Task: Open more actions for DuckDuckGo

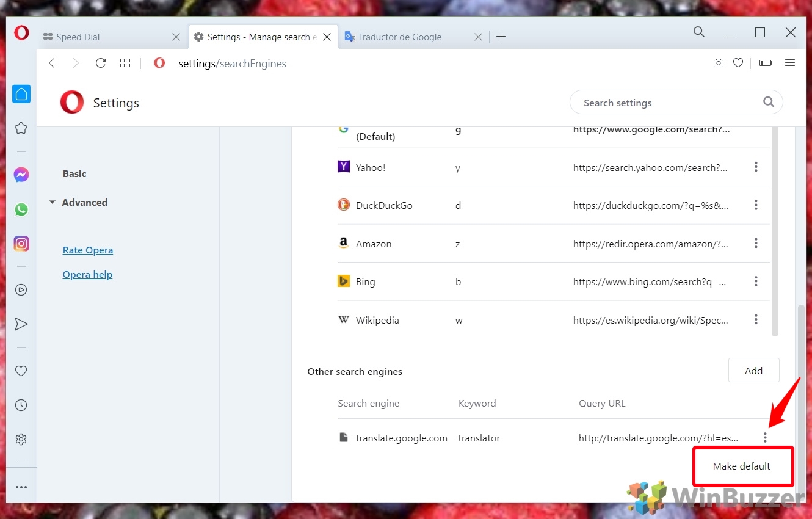Action: pyautogui.click(x=756, y=205)
